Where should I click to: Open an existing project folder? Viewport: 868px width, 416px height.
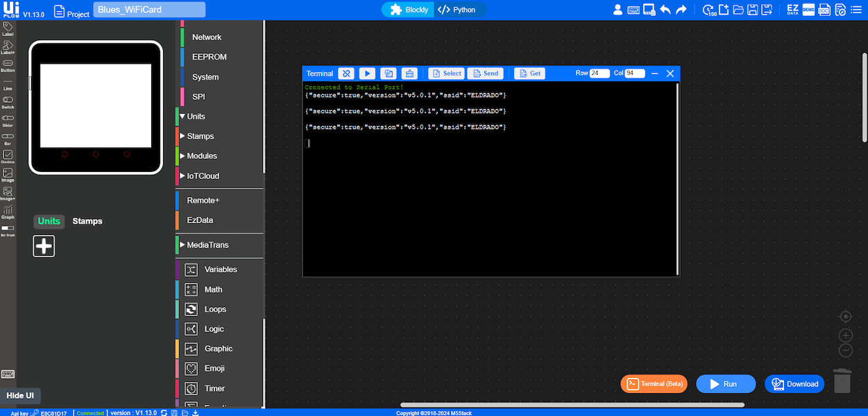(x=738, y=10)
